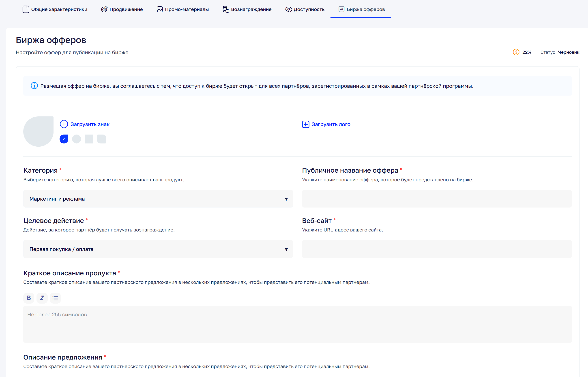Select the checked teardrop shape option
Screen dimensions: 588x377
(64, 139)
